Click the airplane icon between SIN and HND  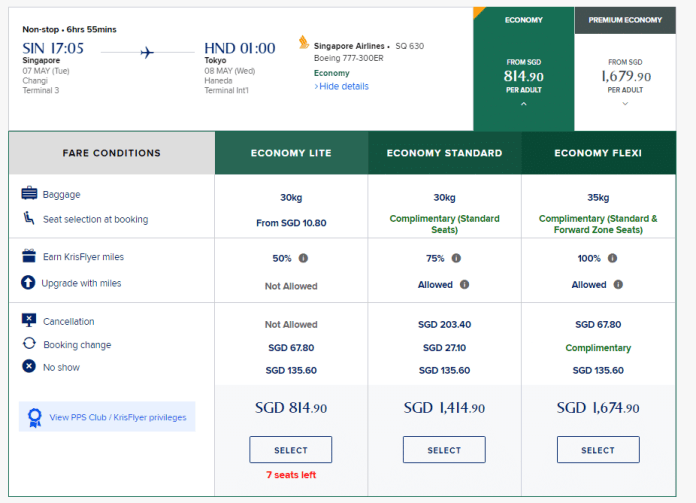[x=147, y=52]
